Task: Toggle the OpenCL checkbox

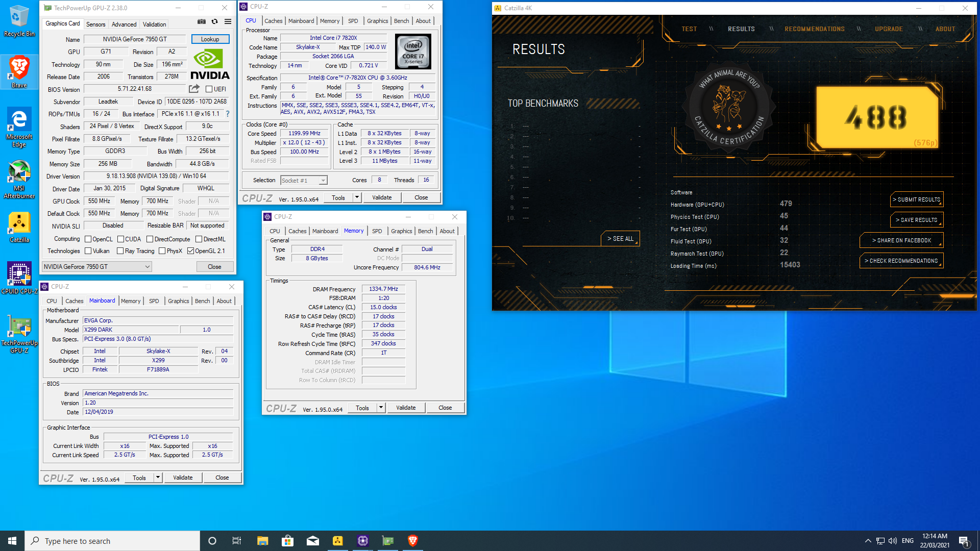Action: pos(88,239)
